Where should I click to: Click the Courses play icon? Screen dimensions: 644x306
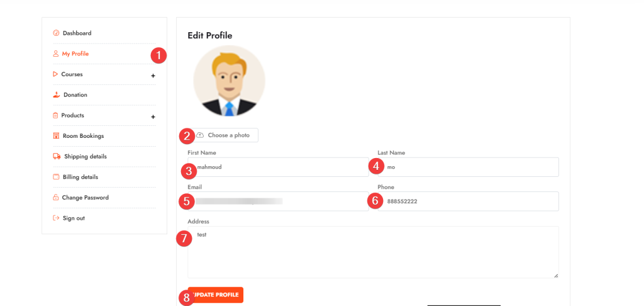(x=56, y=74)
